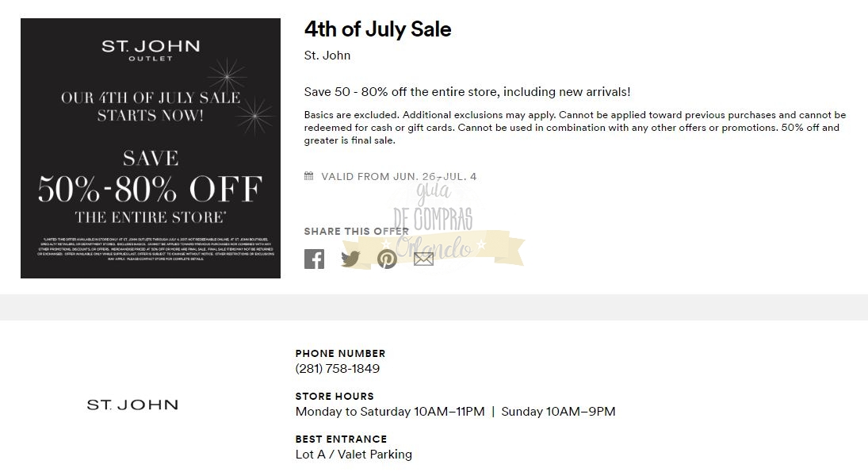
Task: Click the "Phone Number" label
Action: pyautogui.click(x=340, y=354)
